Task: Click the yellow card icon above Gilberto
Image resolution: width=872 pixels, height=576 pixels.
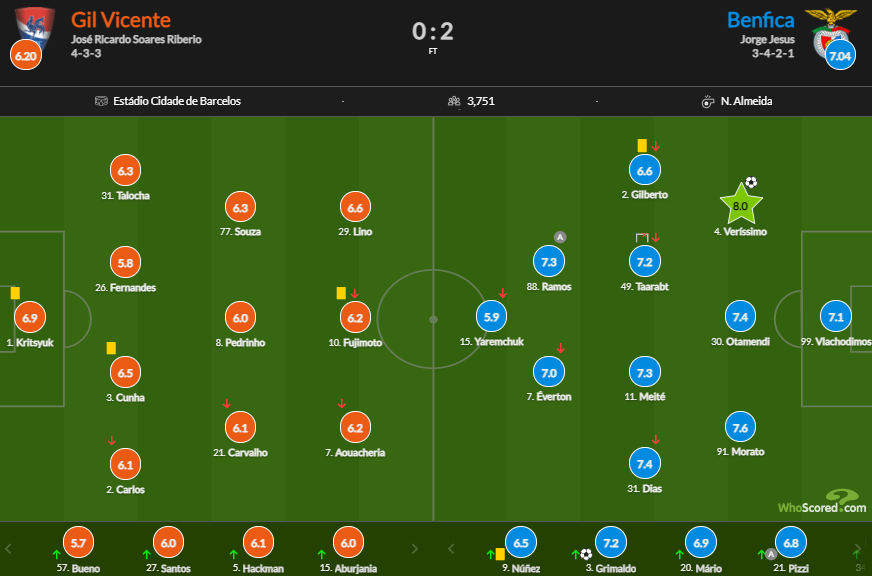Action: (x=642, y=146)
